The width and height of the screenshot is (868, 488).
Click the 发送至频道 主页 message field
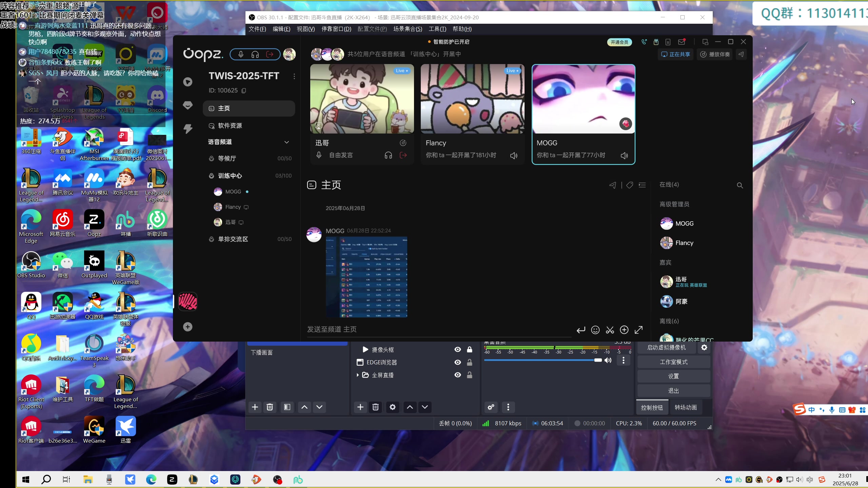(439, 329)
